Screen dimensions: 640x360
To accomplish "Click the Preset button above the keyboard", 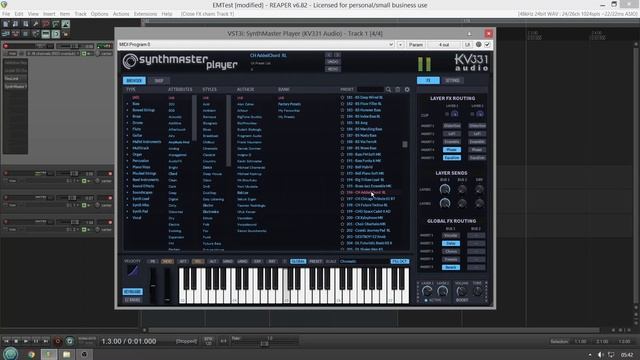I will [x=315, y=261].
